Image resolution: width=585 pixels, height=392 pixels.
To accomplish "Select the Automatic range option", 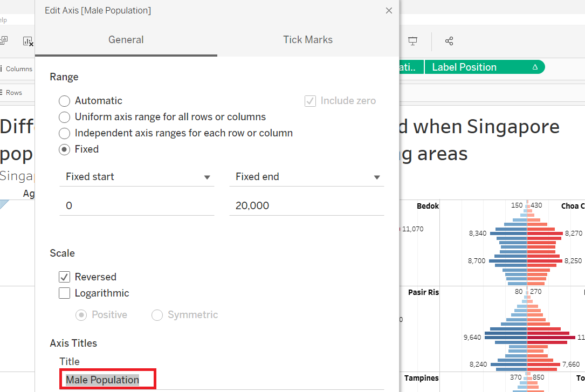I will point(65,101).
